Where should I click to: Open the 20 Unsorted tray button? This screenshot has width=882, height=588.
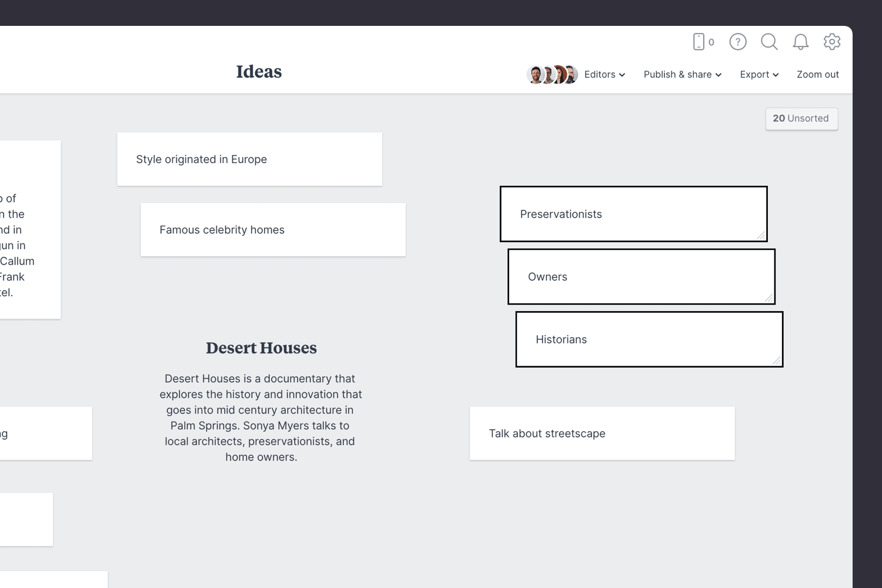(801, 119)
